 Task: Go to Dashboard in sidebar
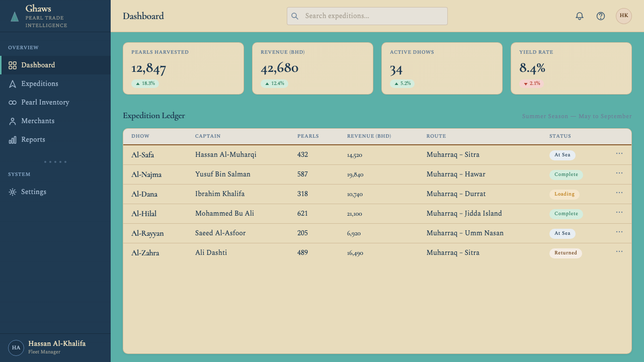[x=55, y=65]
